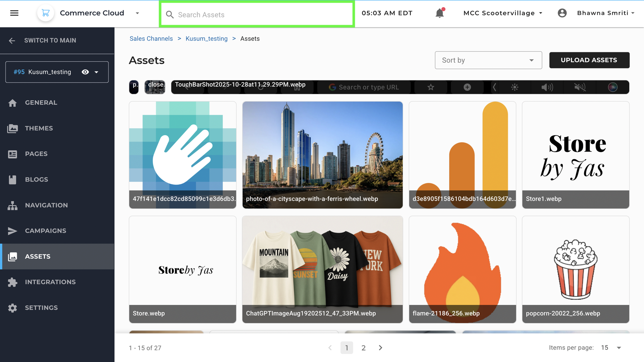Select the Assets sidebar item
Viewport: 644px width, 362px height.
57,257
